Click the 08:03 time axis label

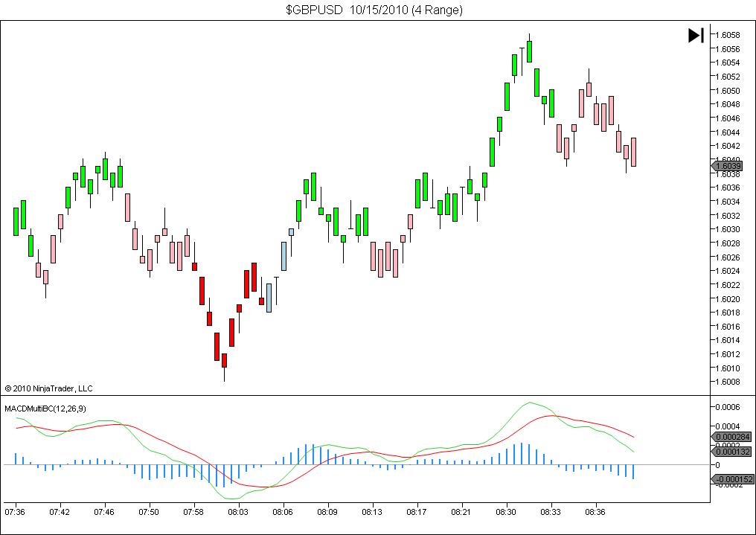(238, 512)
